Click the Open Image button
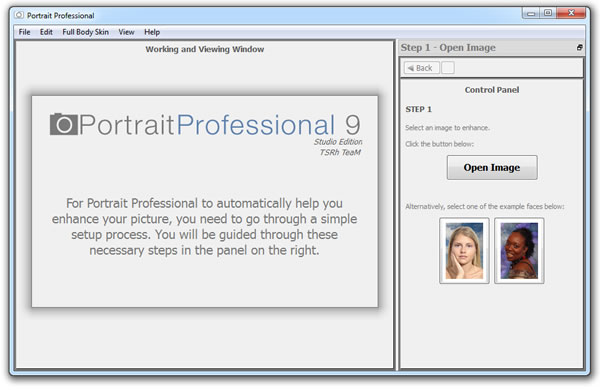Image resolution: width=600 pixels, height=390 pixels. point(492,168)
